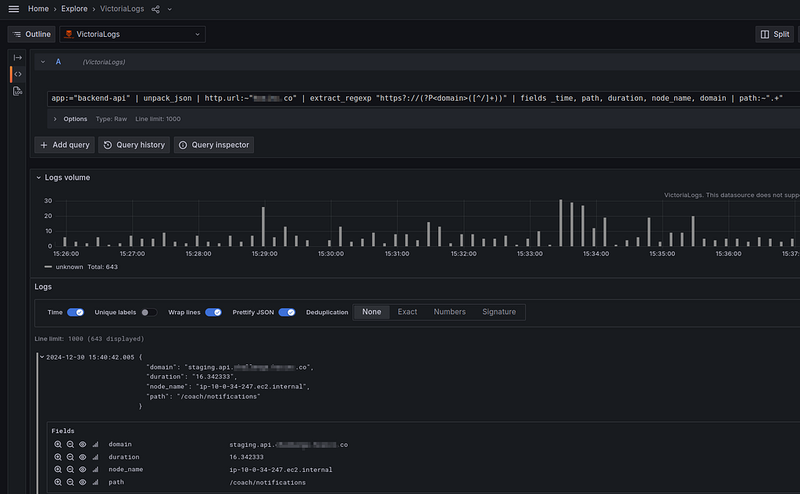The width and height of the screenshot is (800, 494).
Task: Select Exact deduplication option
Action: (x=407, y=312)
